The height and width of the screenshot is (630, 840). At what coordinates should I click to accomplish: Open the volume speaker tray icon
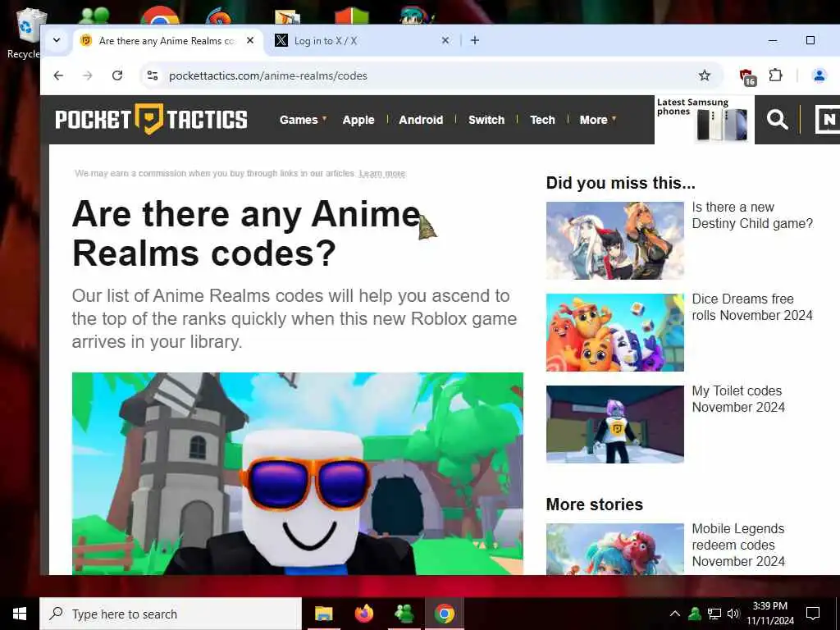[733, 614]
